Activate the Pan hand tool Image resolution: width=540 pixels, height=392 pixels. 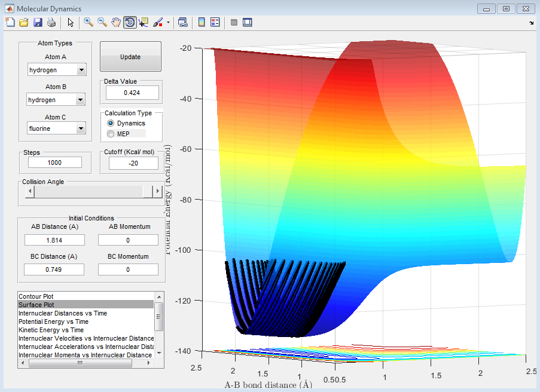(116, 23)
